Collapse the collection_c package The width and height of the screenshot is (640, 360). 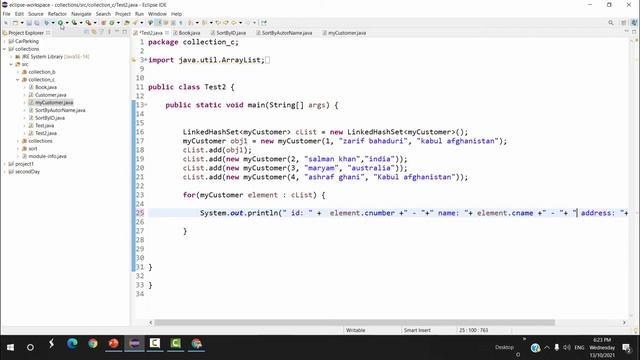[x=18, y=80]
